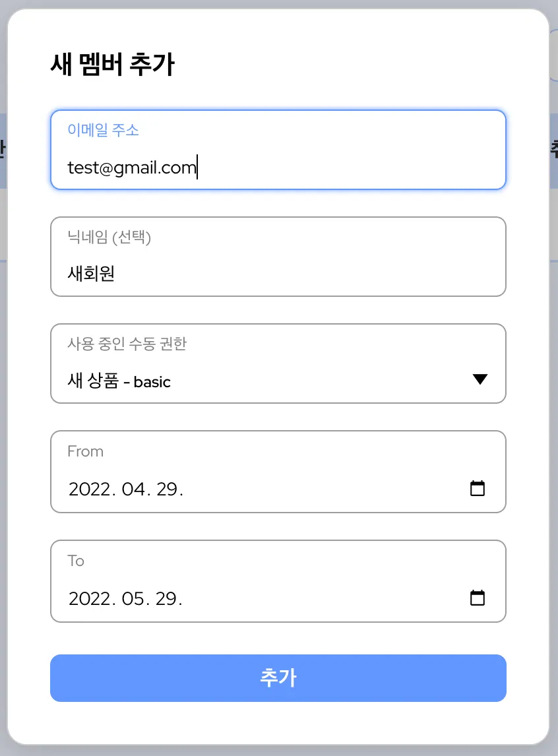The width and height of the screenshot is (558, 756).
Task: Select the month 05 in To date
Action: (133, 599)
